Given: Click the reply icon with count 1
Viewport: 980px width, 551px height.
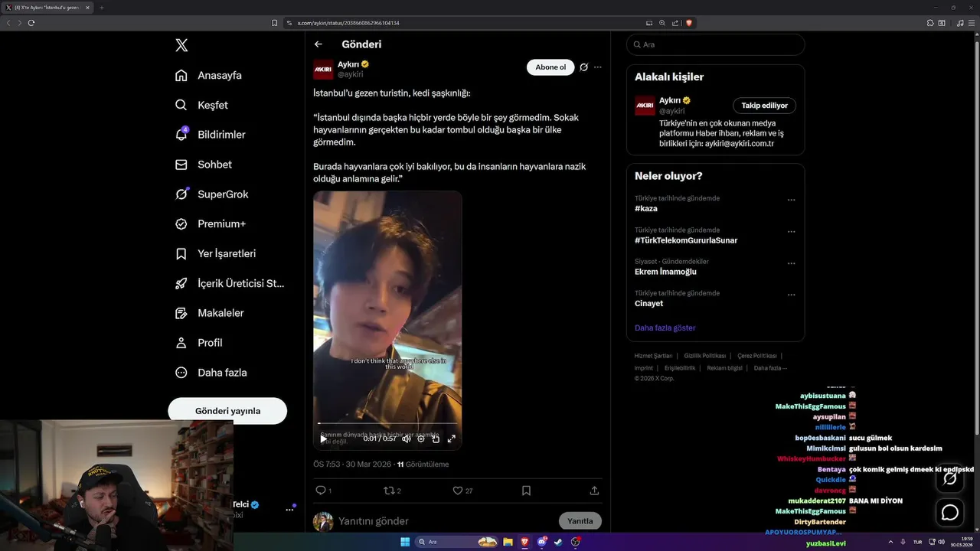Looking at the screenshot, I should [323, 491].
